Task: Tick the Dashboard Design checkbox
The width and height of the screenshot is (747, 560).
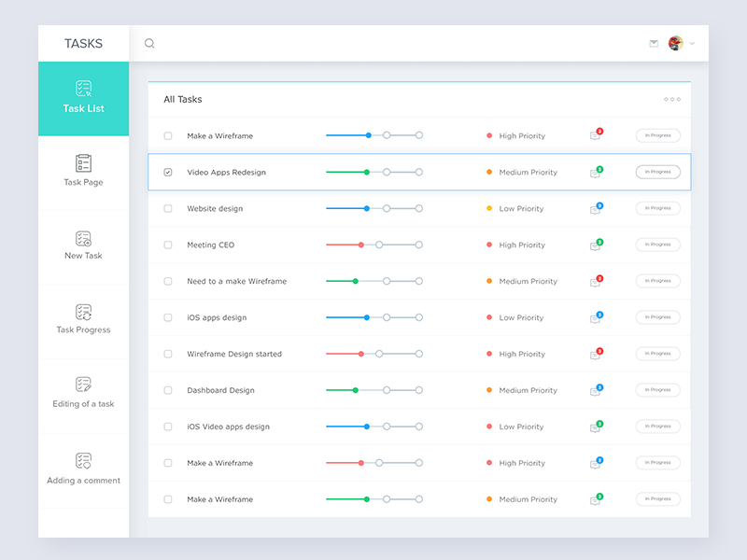Action: [168, 390]
